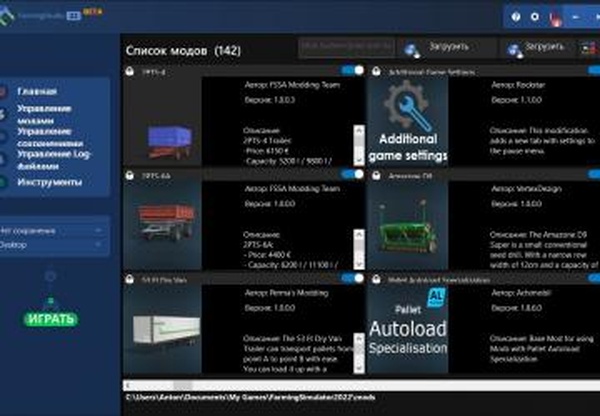
Task: Click the lock icon beside 2PTS-6A
Action: click(x=130, y=175)
